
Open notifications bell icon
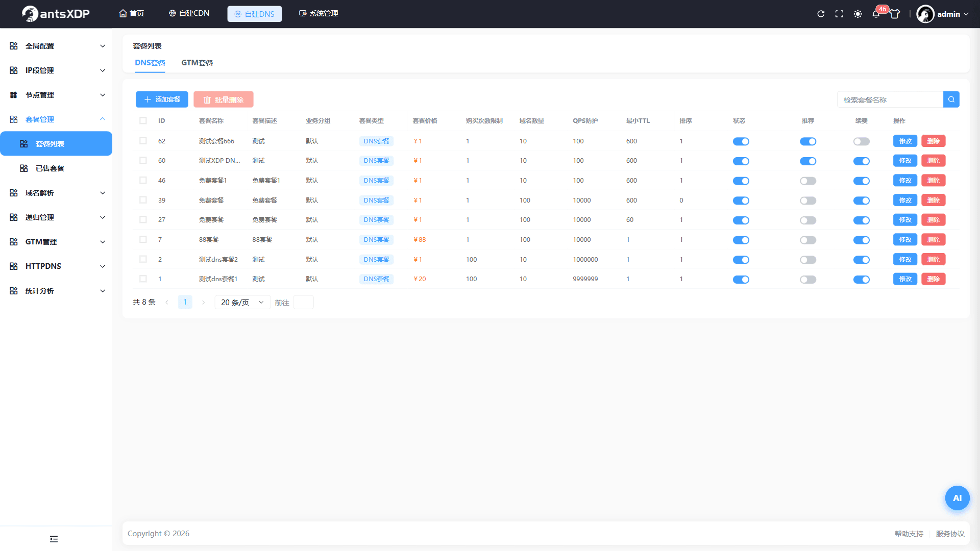(876, 14)
